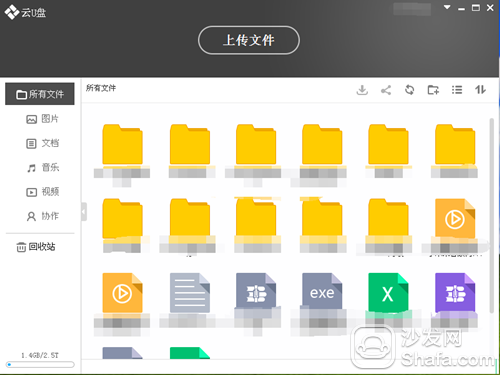Select the last folder in the top row
This screenshot has height=375, width=500.
[455, 144]
